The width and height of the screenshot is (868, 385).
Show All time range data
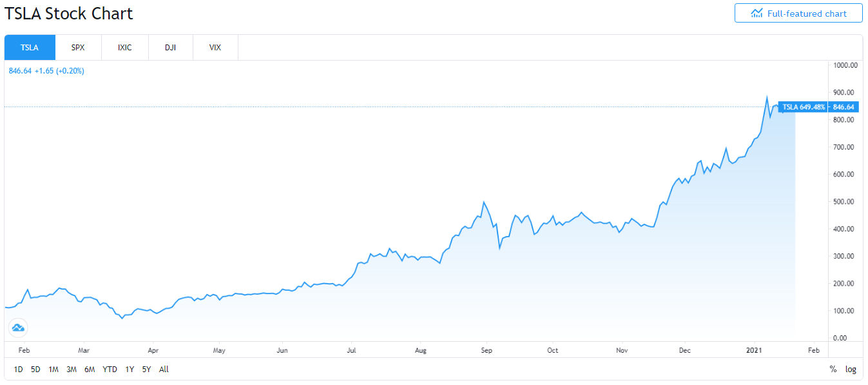pyautogui.click(x=164, y=370)
